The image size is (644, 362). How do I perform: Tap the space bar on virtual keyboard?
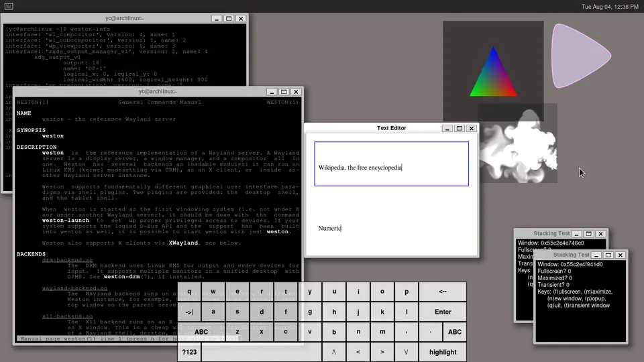pos(262,352)
